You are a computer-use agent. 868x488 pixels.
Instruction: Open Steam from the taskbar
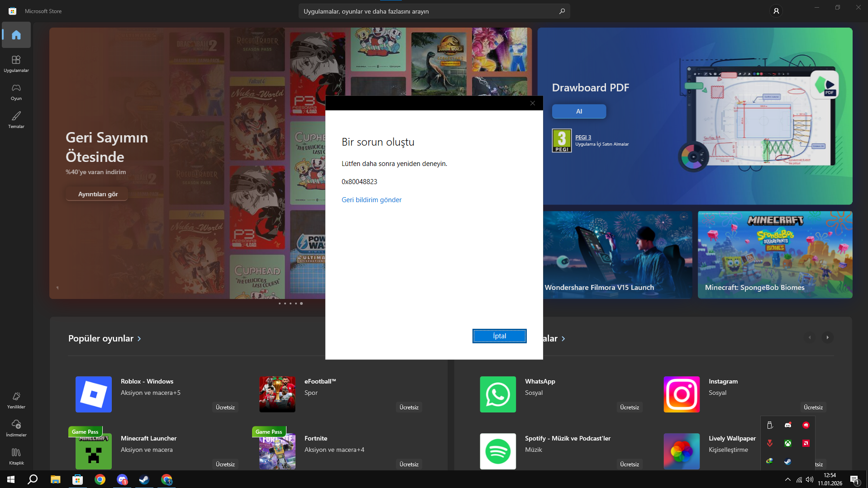pyautogui.click(x=144, y=479)
